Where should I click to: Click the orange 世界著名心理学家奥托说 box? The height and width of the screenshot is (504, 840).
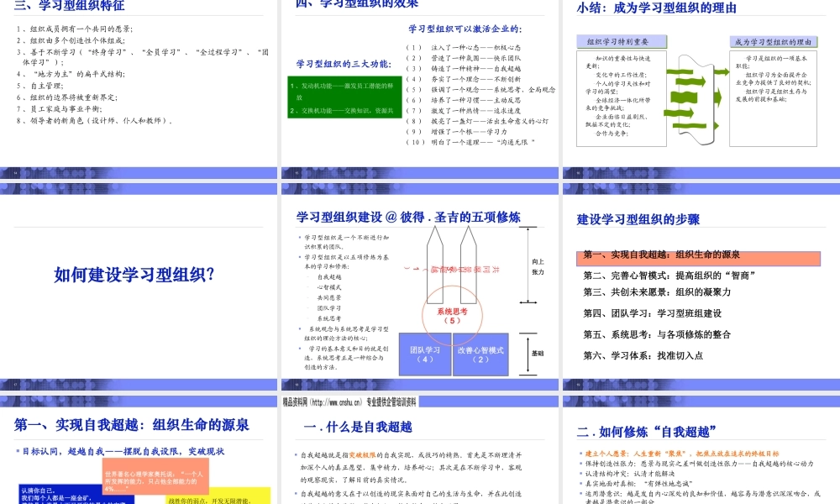click(x=155, y=476)
